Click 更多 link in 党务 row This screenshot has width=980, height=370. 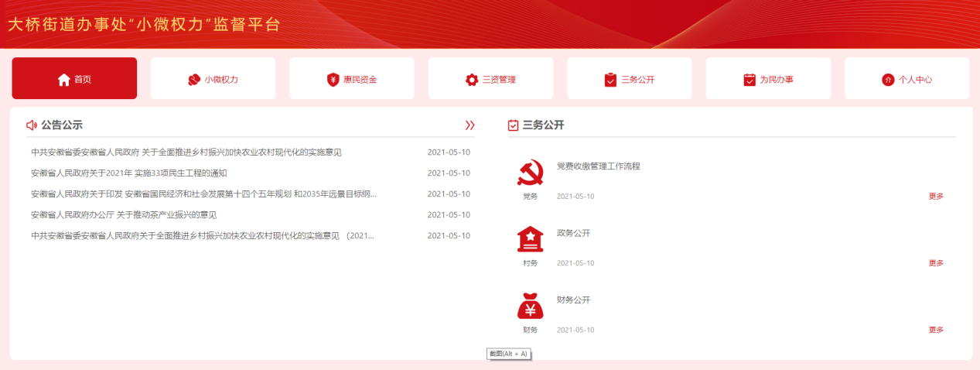coord(936,197)
